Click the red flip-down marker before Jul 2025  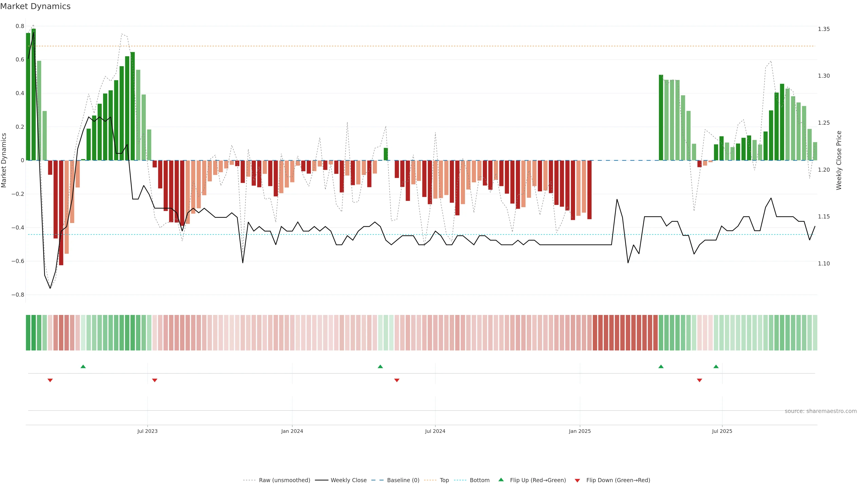(x=699, y=380)
